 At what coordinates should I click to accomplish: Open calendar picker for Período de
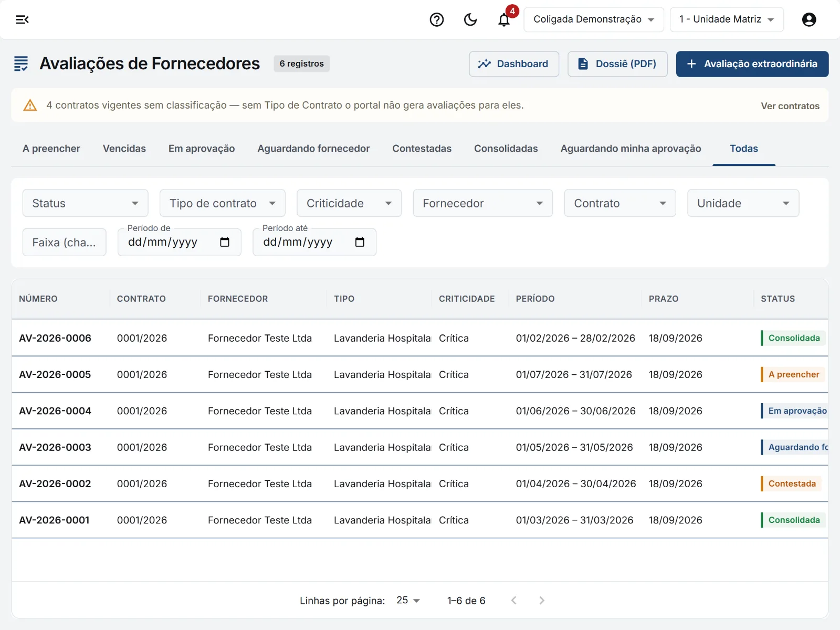pyautogui.click(x=225, y=242)
